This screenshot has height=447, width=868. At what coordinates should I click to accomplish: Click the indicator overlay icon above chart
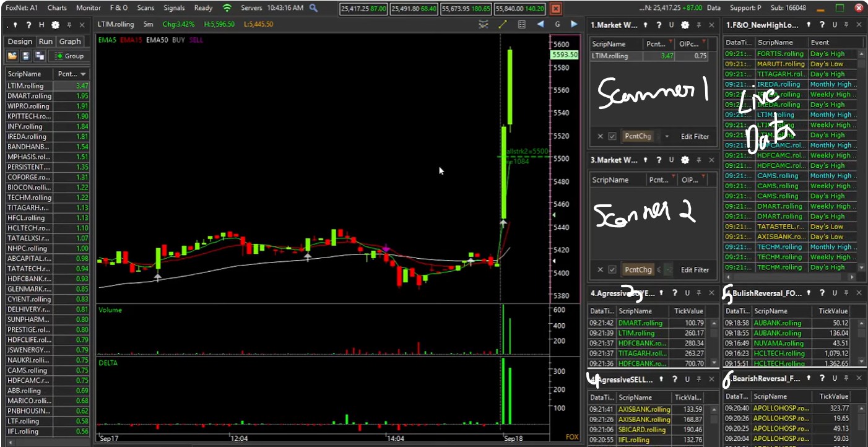484,24
